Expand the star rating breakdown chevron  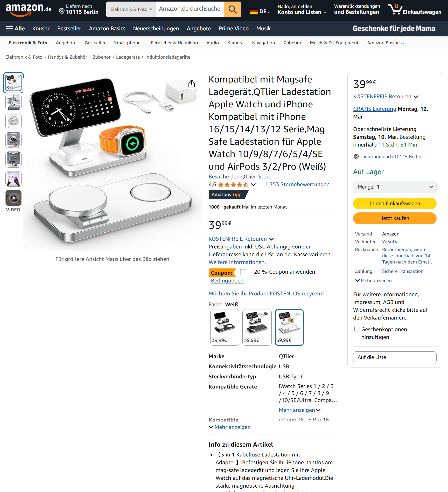pos(253,185)
